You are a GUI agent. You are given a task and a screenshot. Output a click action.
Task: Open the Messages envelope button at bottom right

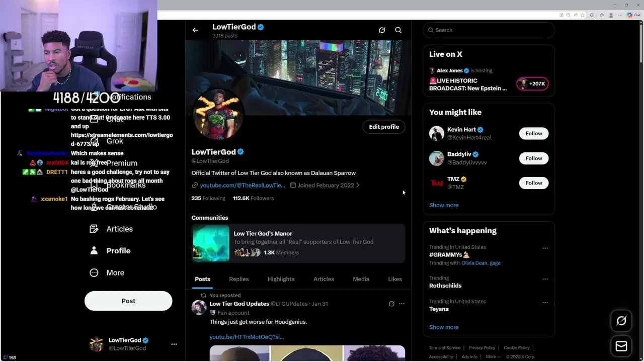tap(621, 346)
